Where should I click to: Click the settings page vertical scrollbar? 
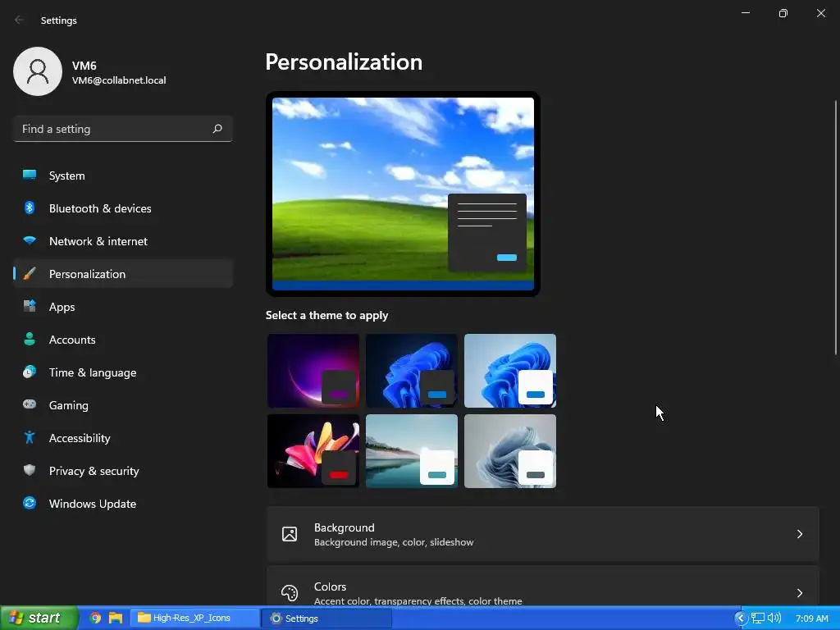[836, 227]
